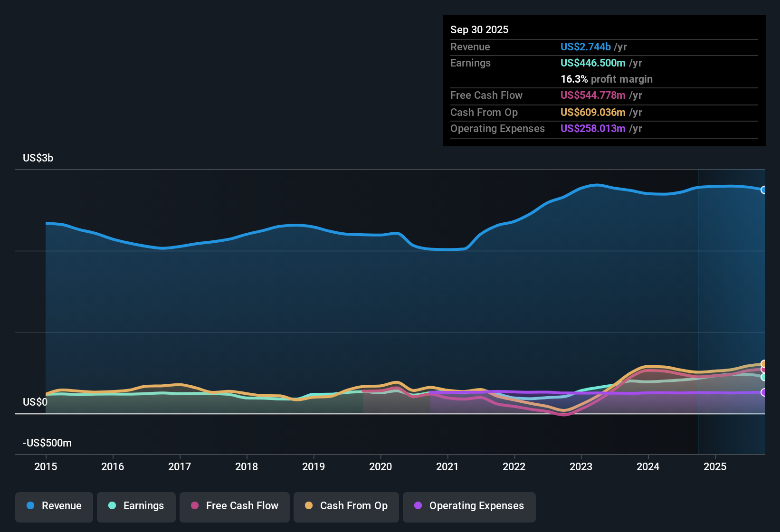Click the US$3b axis label

[38, 158]
